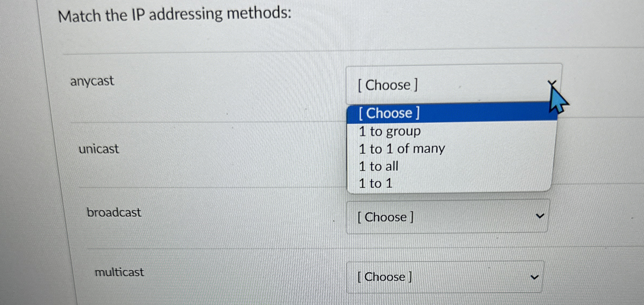Click the [ Choose ] field for broadcast
The width and height of the screenshot is (644, 305).
click(x=385, y=217)
